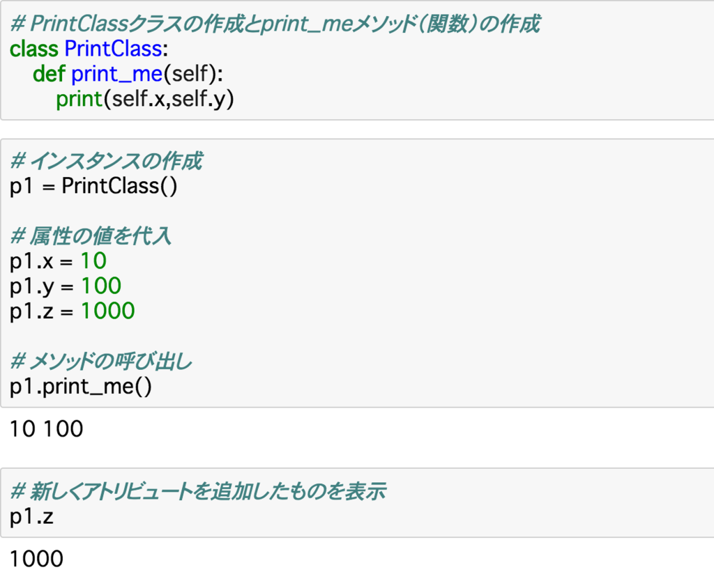Click the comment "# インスタンスの作成"
This screenshot has width=714, height=588.
point(106,161)
